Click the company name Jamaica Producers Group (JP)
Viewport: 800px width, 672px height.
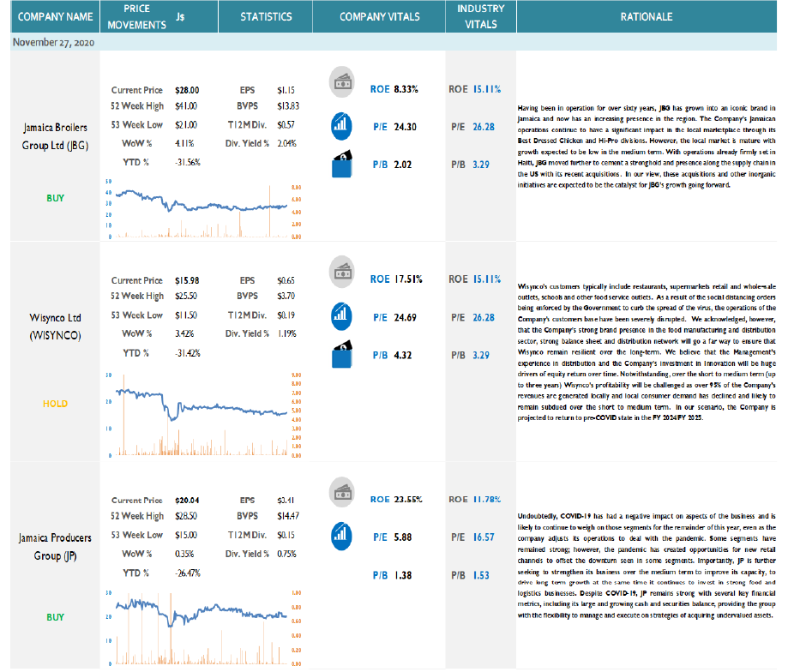point(55,547)
